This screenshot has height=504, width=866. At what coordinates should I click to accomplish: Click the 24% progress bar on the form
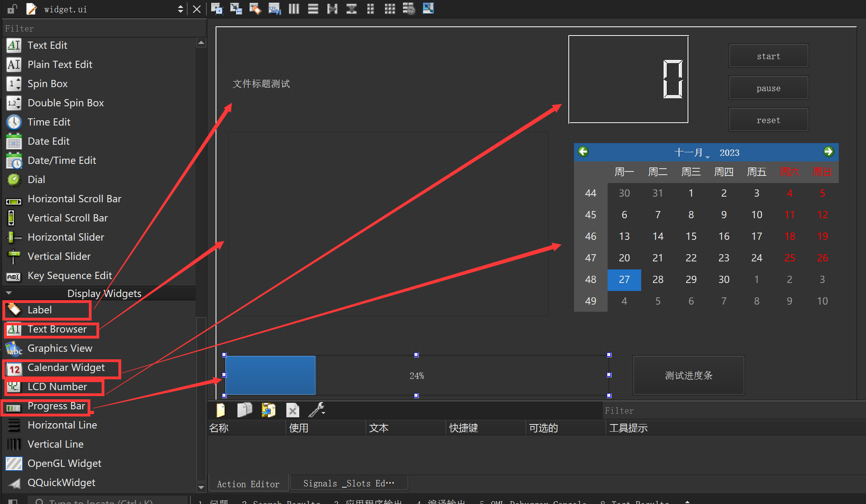click(x=416, y=375)
